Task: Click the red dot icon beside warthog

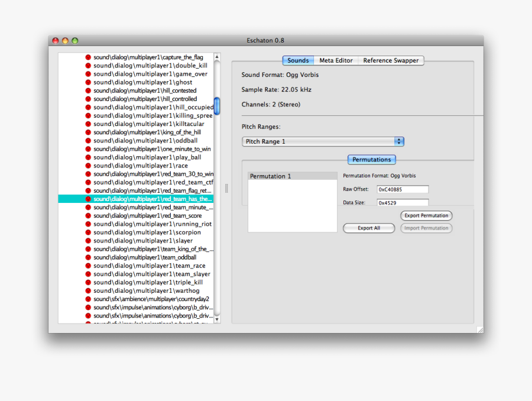Action: point(87,290)
